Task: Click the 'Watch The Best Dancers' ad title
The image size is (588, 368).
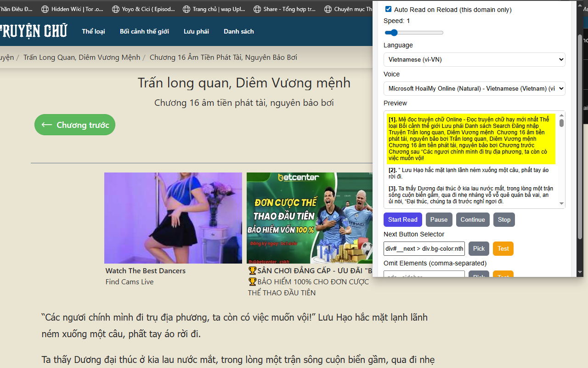Action: click(146, 270)
